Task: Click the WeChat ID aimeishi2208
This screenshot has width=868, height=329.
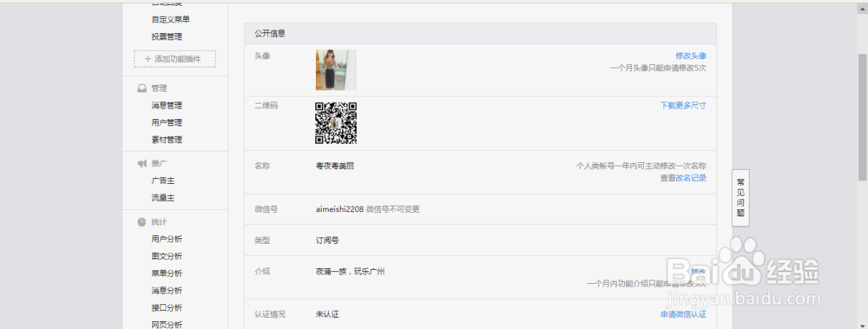Action: click(x=339, y=209)
